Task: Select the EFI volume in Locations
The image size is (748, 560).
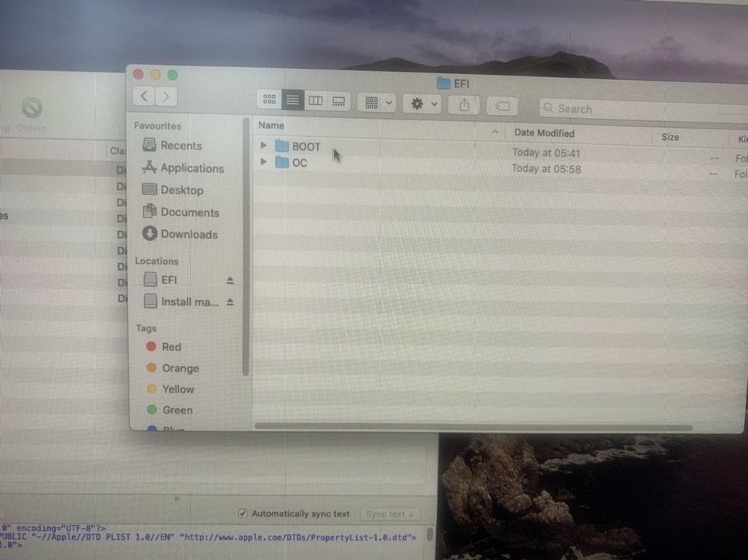Action: point(161,280)
